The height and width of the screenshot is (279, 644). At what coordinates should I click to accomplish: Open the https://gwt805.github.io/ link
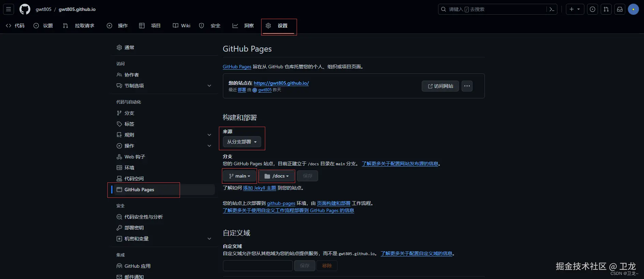[x=281, y=83]
